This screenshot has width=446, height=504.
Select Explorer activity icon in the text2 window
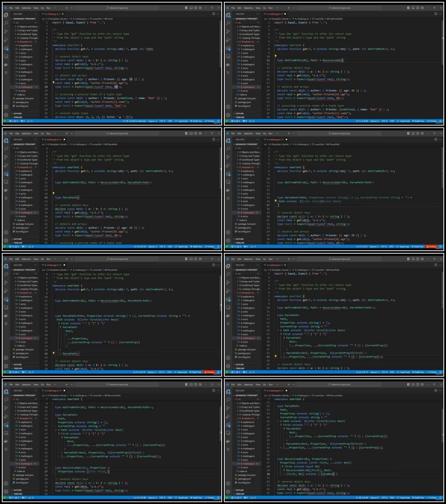(x=6, y=15)
